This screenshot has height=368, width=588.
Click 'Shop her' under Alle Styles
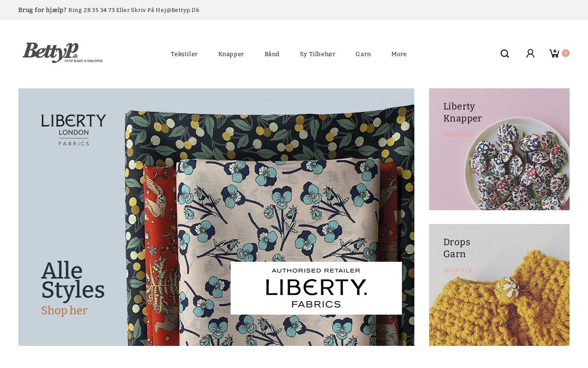(x=64, y=310)
